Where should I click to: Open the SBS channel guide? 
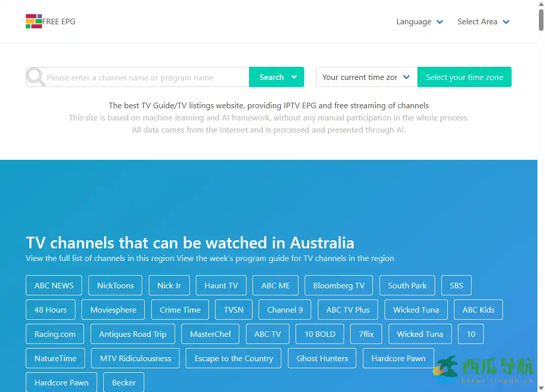pos(456,286)
